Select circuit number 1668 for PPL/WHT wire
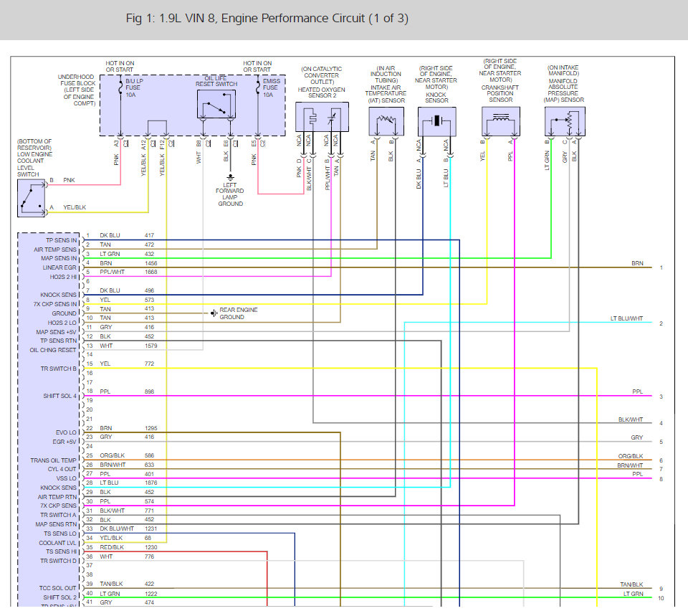This screenshot has height=616, width=688. 150,272
